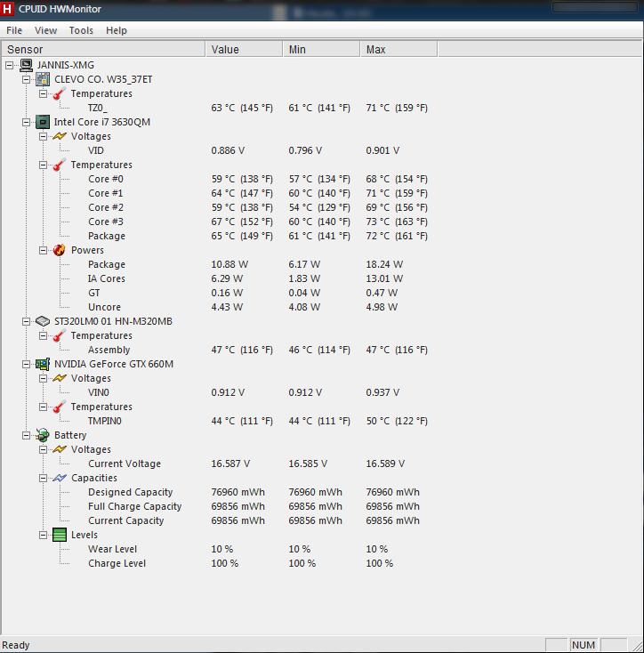Open the Tools menu

(x=81, y=30)
